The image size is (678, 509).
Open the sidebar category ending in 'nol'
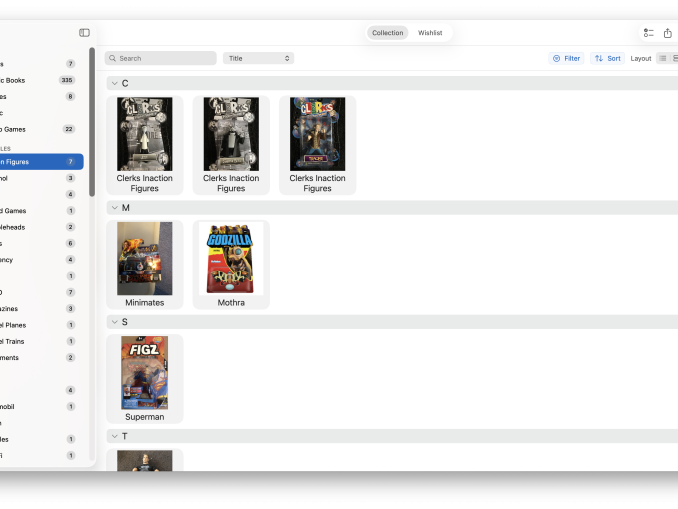tap(38, 178)
